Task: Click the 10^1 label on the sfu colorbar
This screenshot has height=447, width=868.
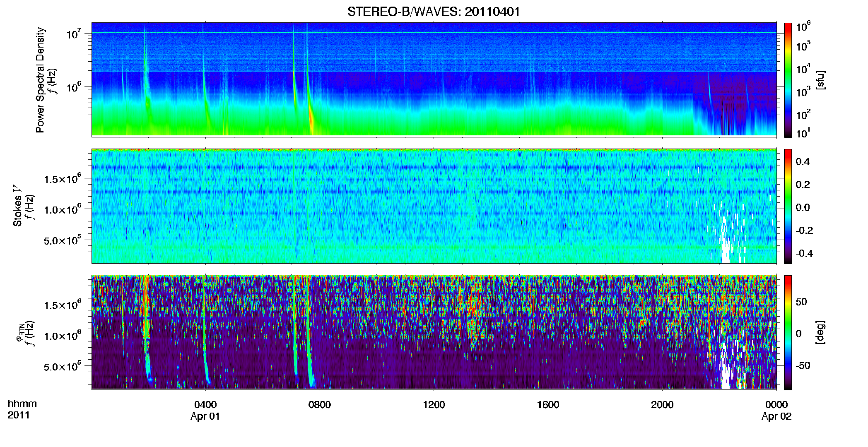Action: [803, 133]
